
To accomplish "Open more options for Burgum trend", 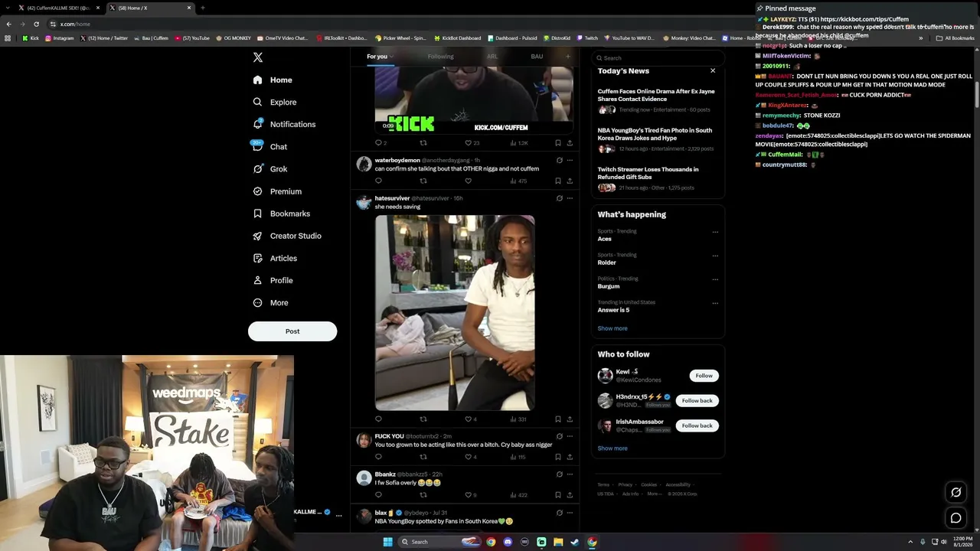I will click(715, 279).
